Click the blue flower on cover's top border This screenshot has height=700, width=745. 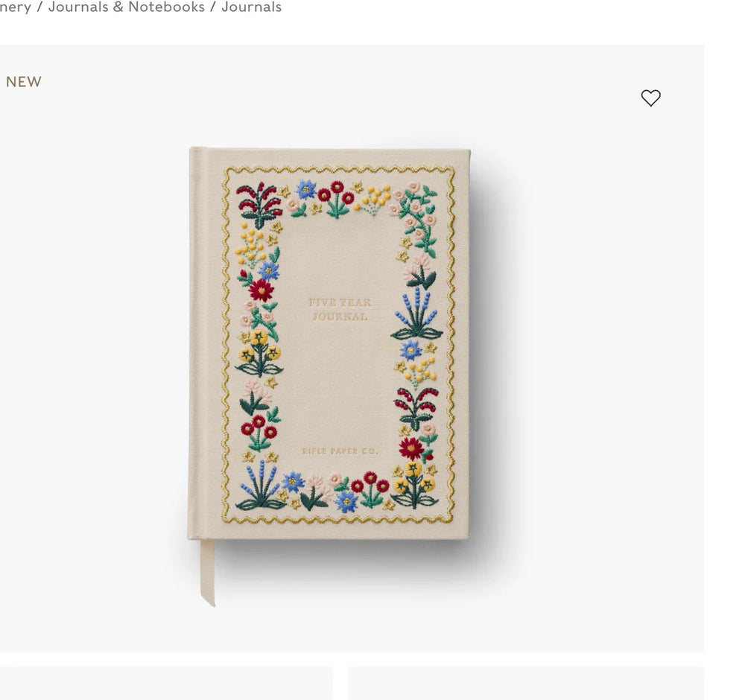pos(306,189)
